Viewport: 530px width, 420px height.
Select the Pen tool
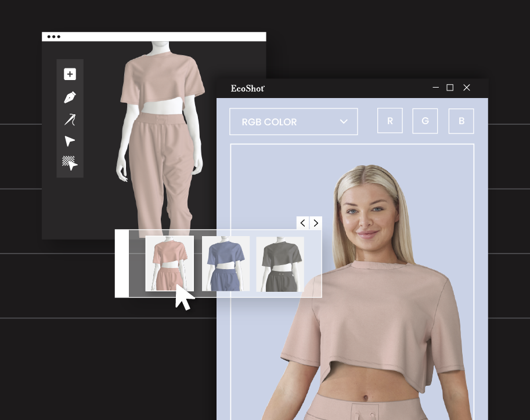[70, 97]
